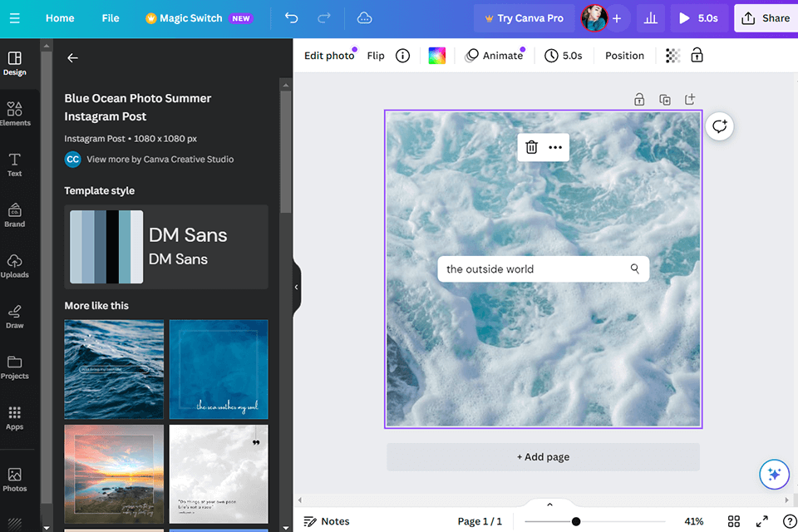This screenshot has height=532, width=798.
Task: Play the 5.0s presentation preview
Action: [x=698, y=18]
